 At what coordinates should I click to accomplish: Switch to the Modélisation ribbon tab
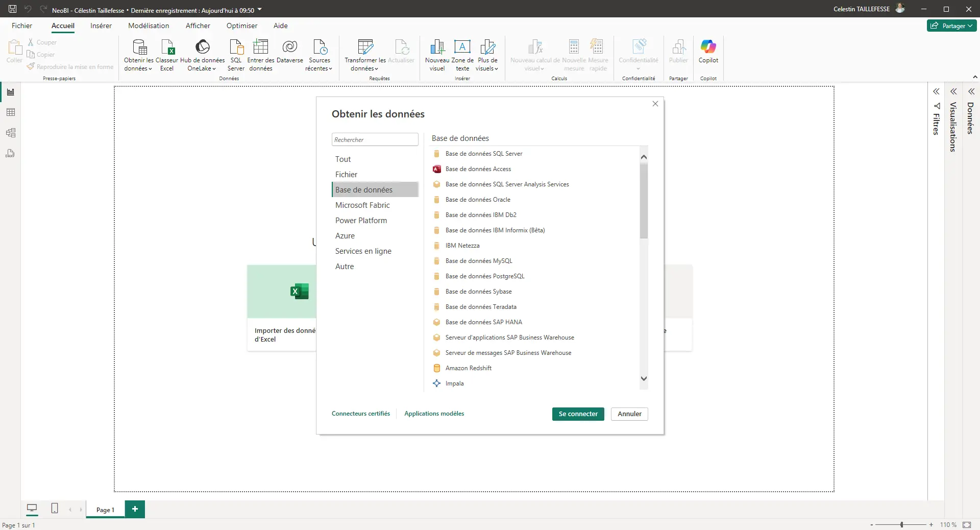[149, 26]
